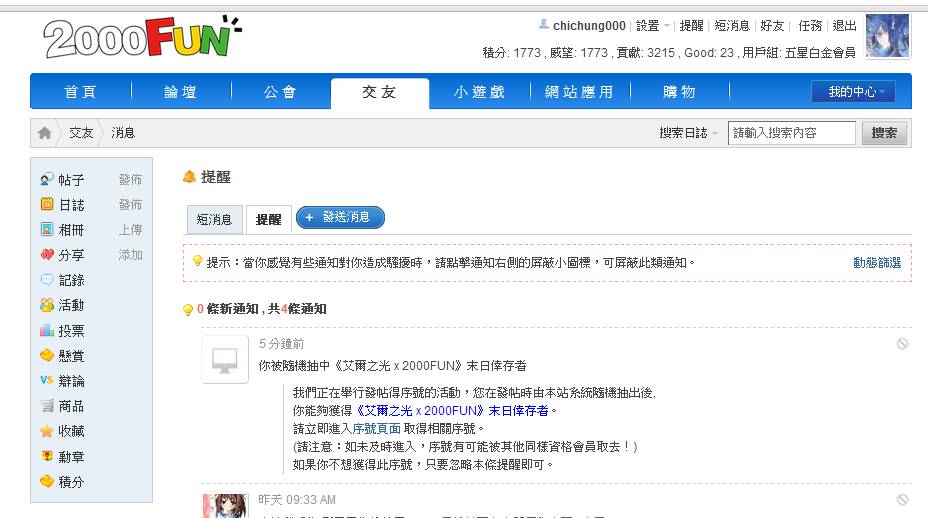This screenshot has width=928, height=518.
Task: Open 相冊 album icon in sidebar
Action: point(47,229)
